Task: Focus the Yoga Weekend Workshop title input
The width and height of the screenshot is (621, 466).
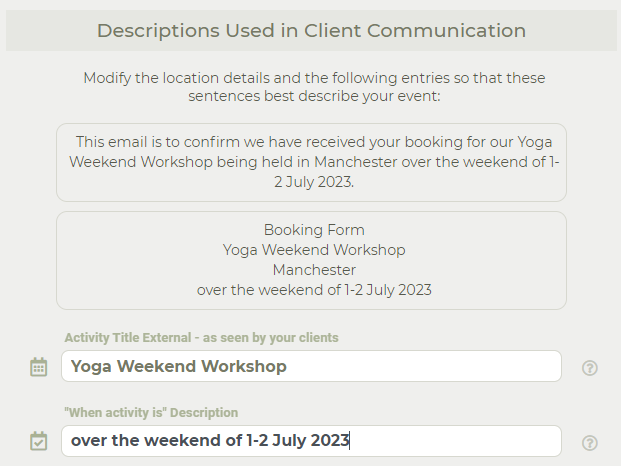Action: (311, 366)
